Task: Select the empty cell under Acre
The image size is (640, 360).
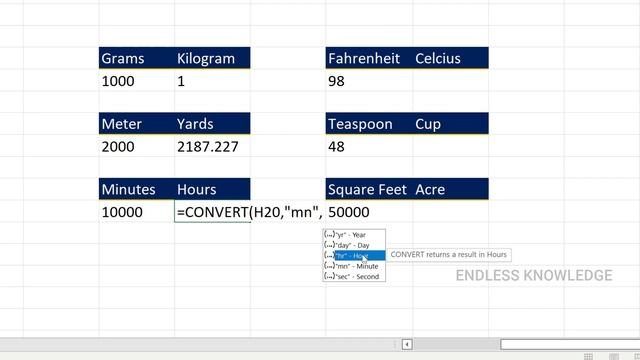Action: click(x=451, y=211)
